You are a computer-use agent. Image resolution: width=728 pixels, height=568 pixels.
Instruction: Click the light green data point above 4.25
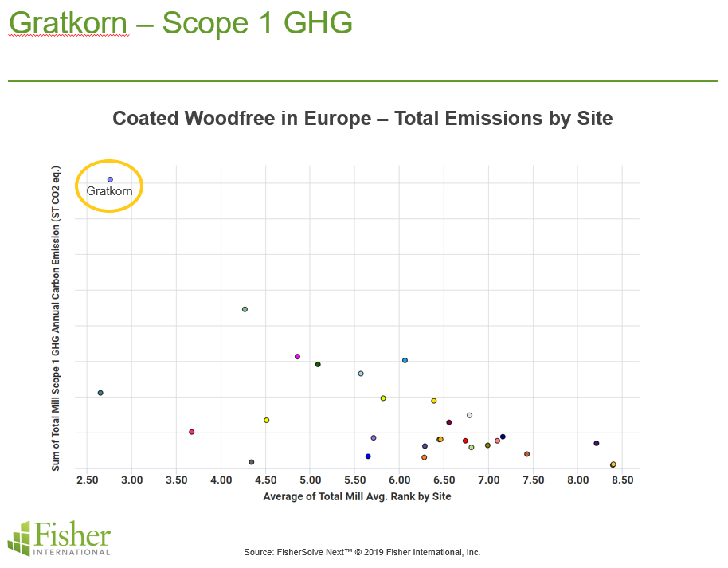pos(245,309)
